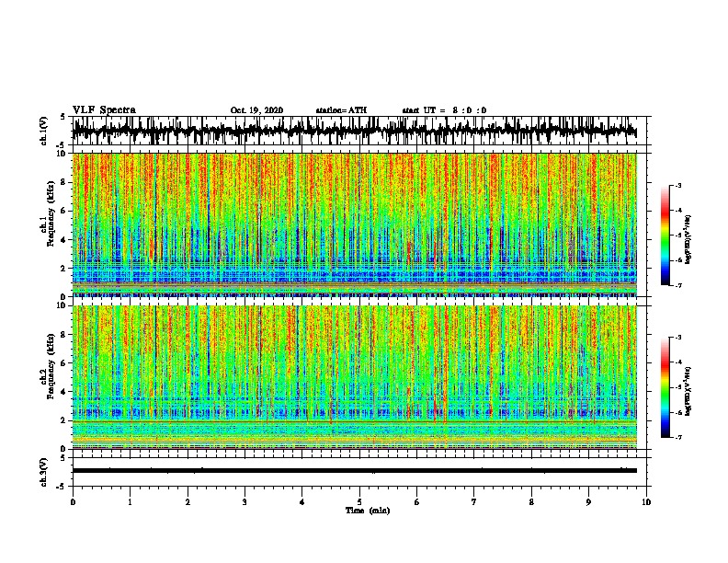
Task: Click time axis tick label "7"
Action: coord(474,502)
